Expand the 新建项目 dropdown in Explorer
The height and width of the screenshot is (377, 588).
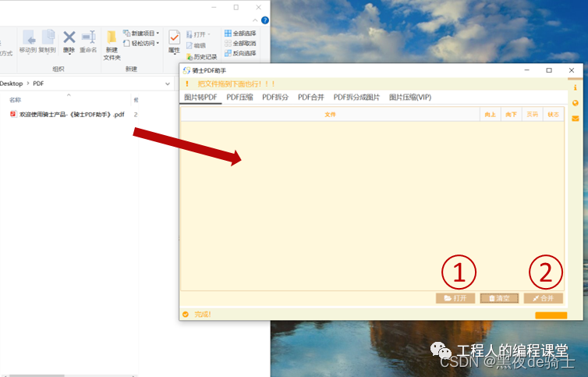[158, 33]
